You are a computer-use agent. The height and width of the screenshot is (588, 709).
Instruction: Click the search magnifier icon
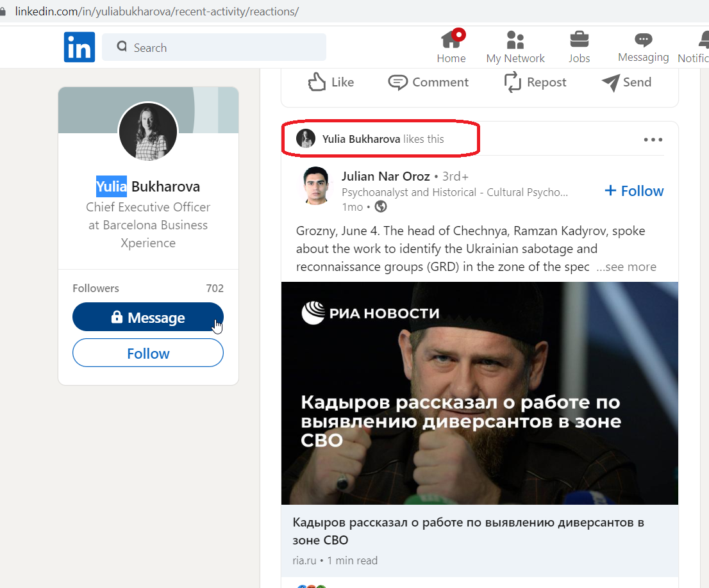point(122,47)
